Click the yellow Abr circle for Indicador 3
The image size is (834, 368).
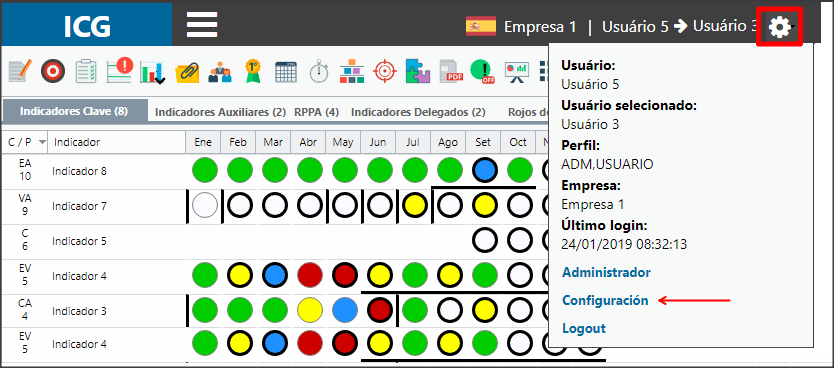[310, 311]
